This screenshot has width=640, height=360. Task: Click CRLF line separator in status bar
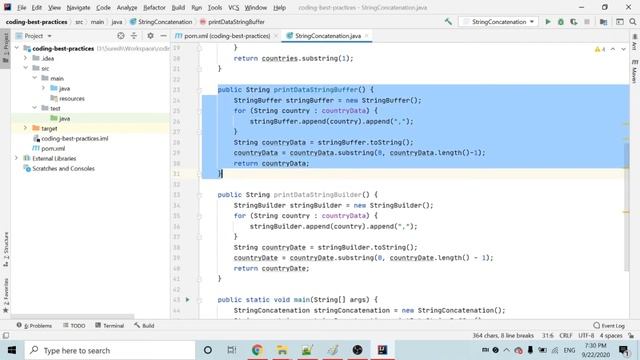(x=565, y=336)
